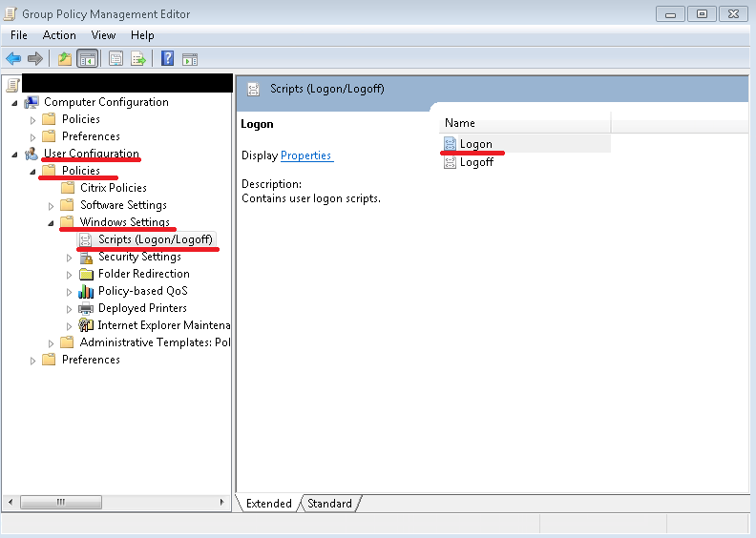Select the Logoff script icon in list
756x538 pixels.
tap(450, 162)
